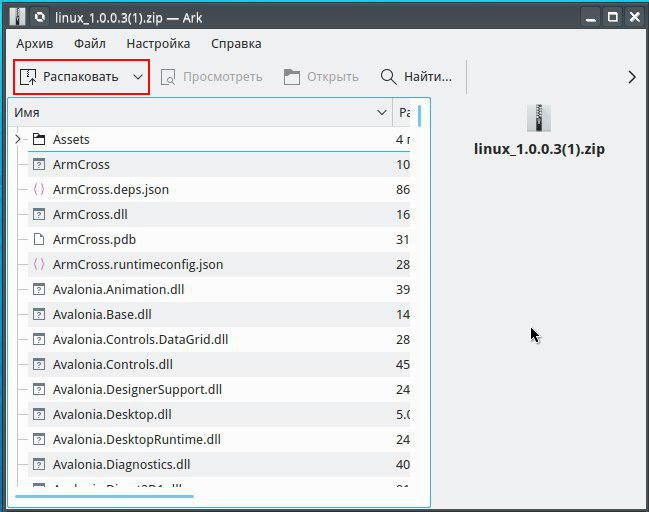
Task: Click the Распаковать extract button
Action: coord(72,77)
